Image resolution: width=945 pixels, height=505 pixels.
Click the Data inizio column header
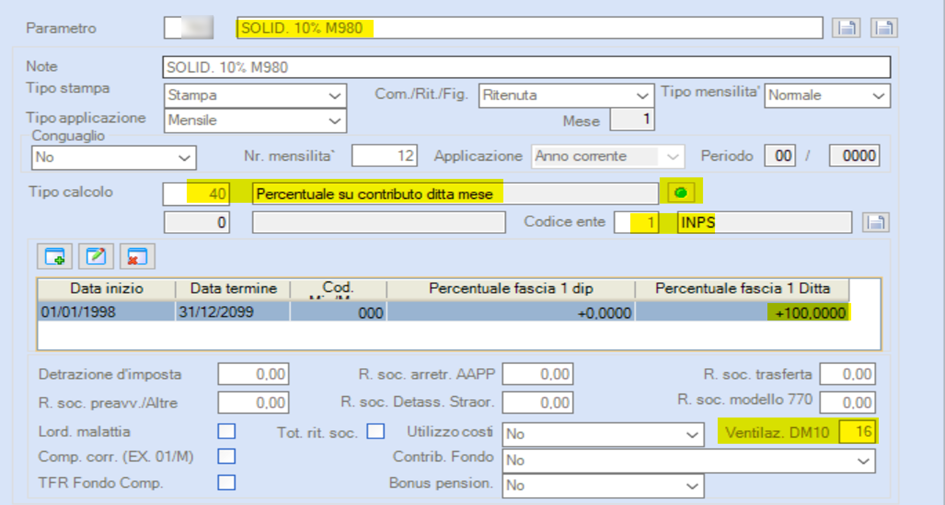coord(107,289)
